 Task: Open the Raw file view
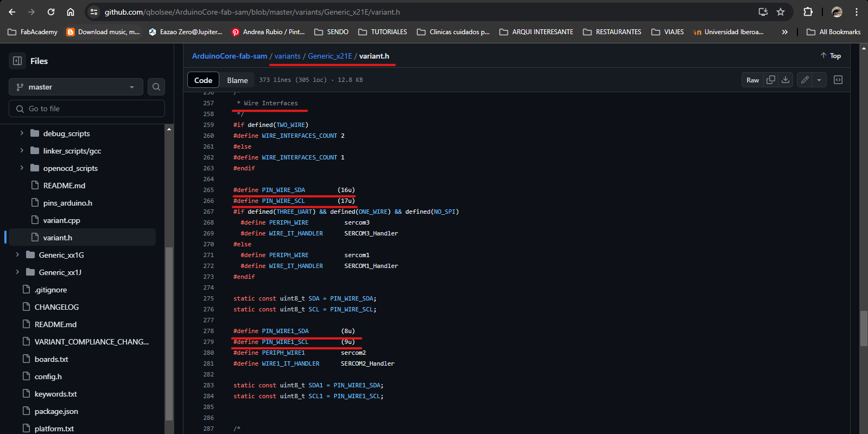[x=752, y=80]
